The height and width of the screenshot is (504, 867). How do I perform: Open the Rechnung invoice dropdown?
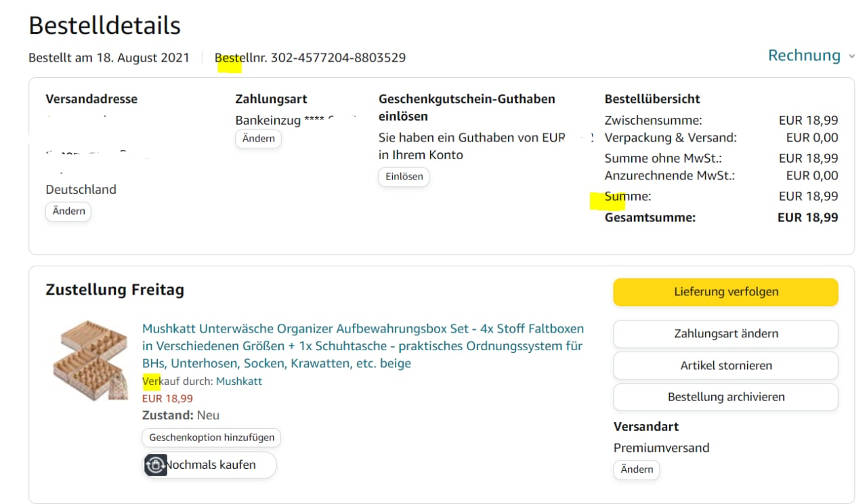tap(804, 56)
